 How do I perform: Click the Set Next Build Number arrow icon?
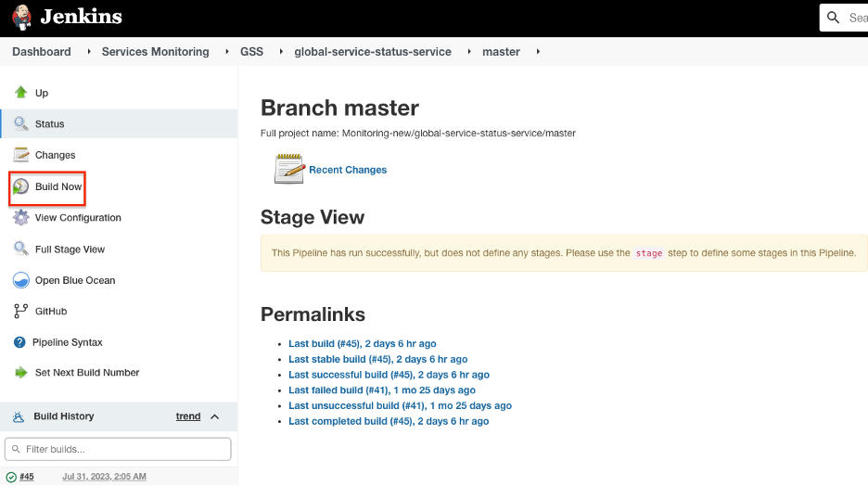(21, 373)
